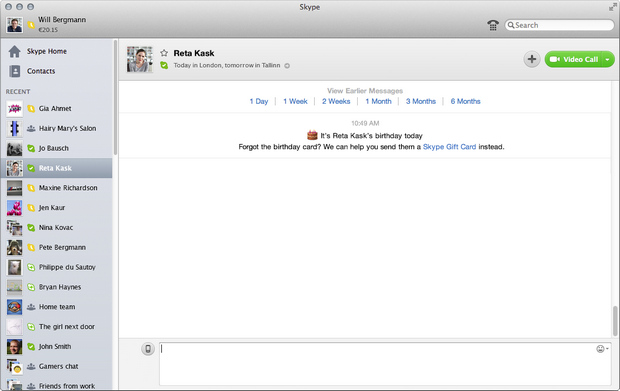Click the Contacts address book icon

pyautogui.click(x=15, y=71)
